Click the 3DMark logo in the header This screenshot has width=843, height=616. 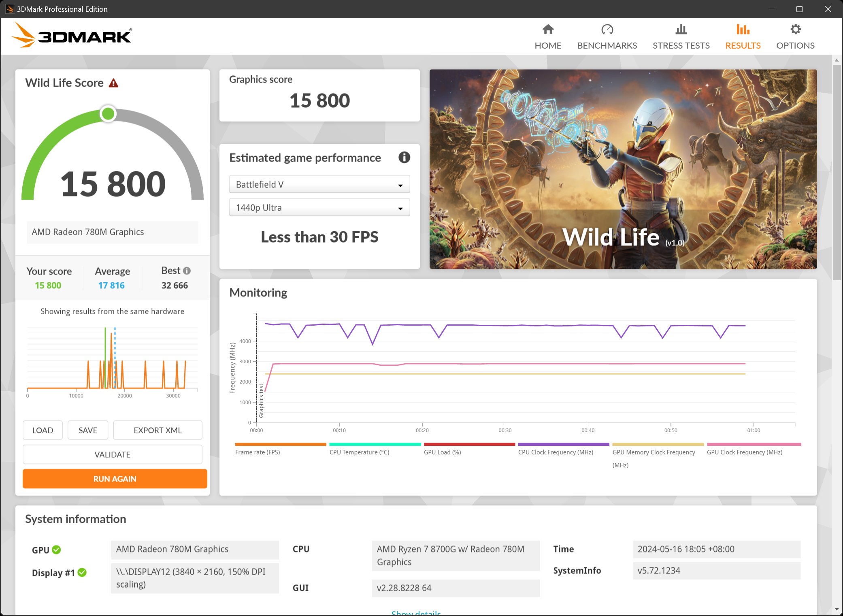point(72,36)
